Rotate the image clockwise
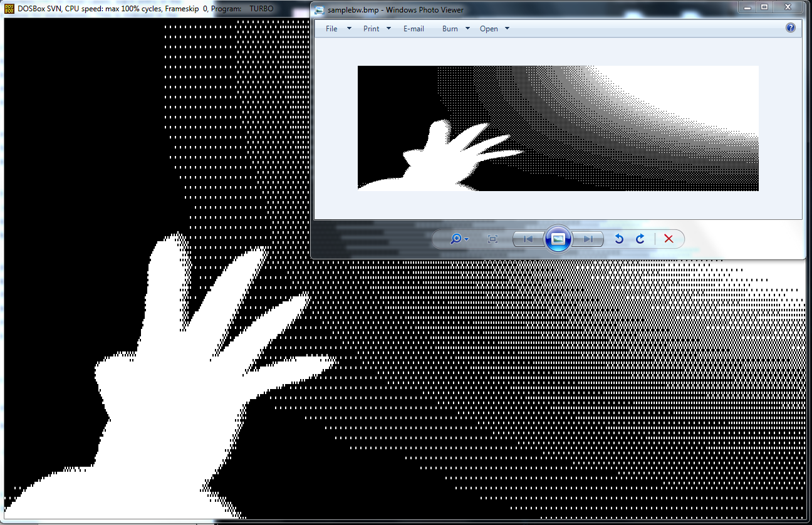 (x=640, y=239)
